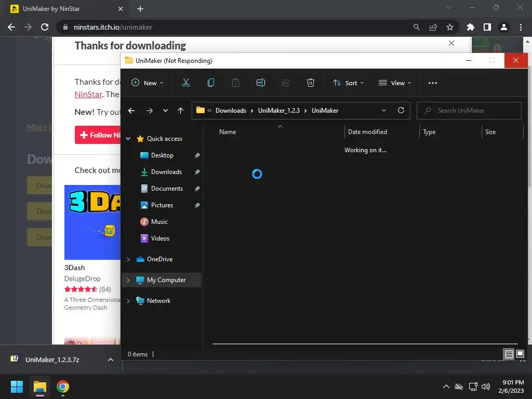Click the Search UniMaker field
The width and height of the screenshot is (532, 399).
[469, 111]
